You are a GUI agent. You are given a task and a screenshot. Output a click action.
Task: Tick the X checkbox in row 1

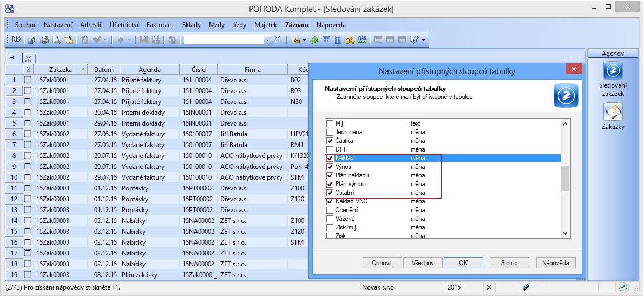[28, 80]
